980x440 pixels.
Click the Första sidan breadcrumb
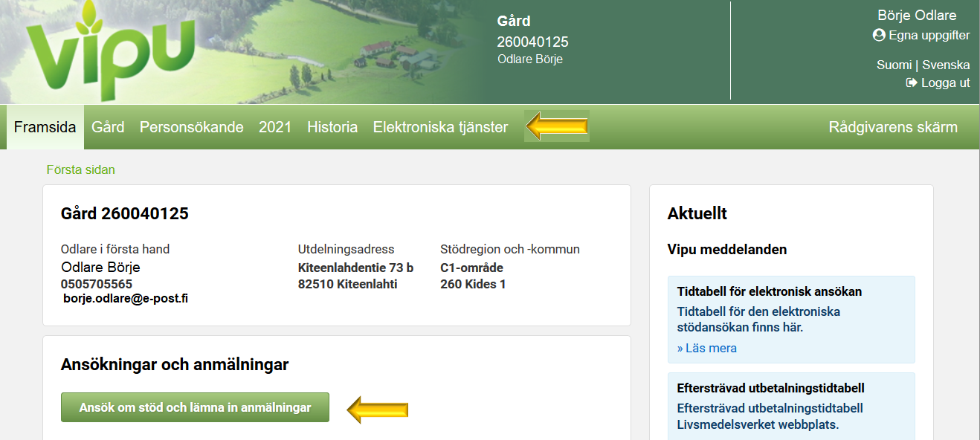pos(80,169)
